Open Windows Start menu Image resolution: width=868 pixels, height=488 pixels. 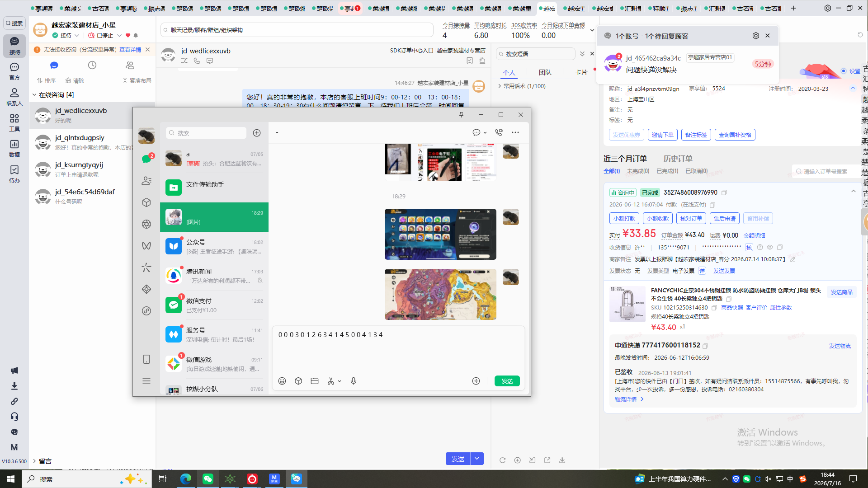(11, 479)
